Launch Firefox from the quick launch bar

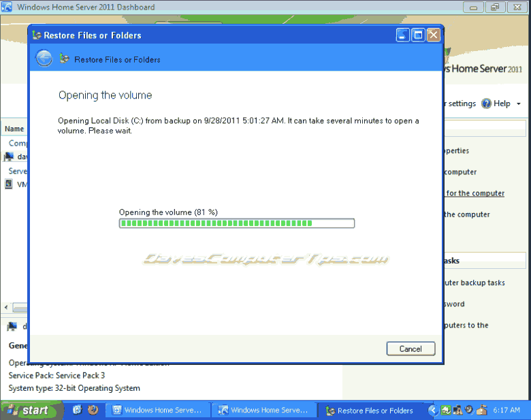coord(93,410)
